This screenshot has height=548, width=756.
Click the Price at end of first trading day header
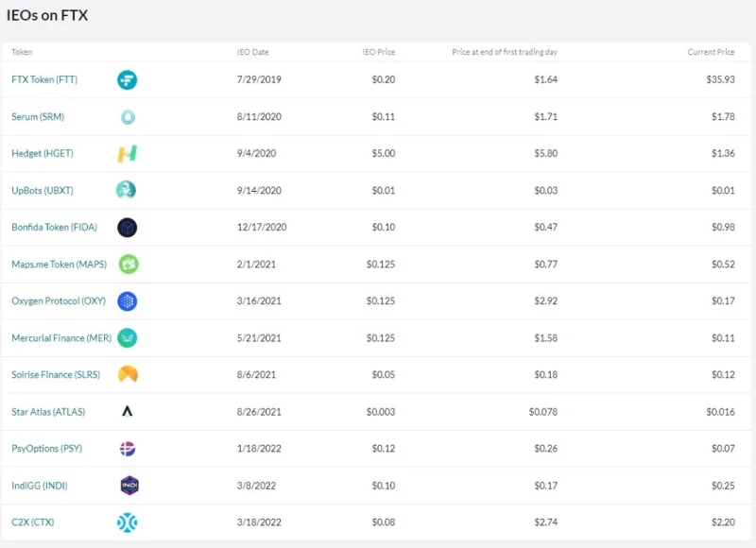[x=505, y=52]
